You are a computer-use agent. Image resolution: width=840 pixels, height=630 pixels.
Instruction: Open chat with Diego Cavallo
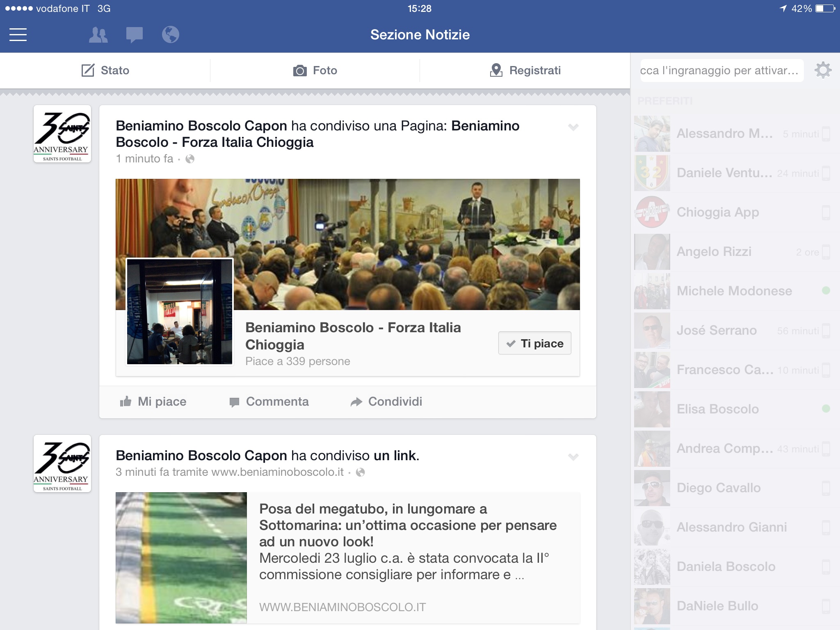(735, 488)
